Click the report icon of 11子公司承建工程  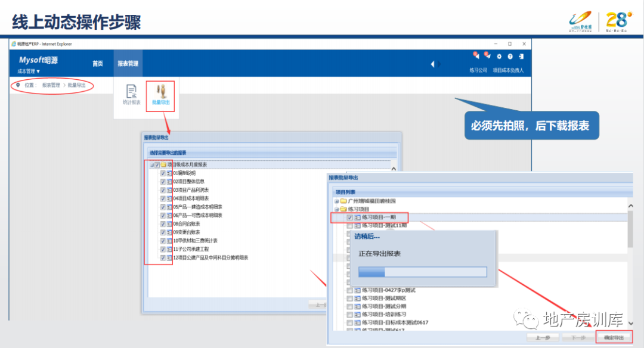(x=169, y=249)
